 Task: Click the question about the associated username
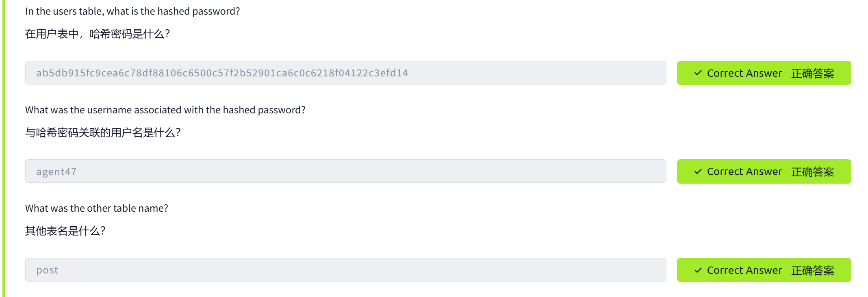click(165, 110)
